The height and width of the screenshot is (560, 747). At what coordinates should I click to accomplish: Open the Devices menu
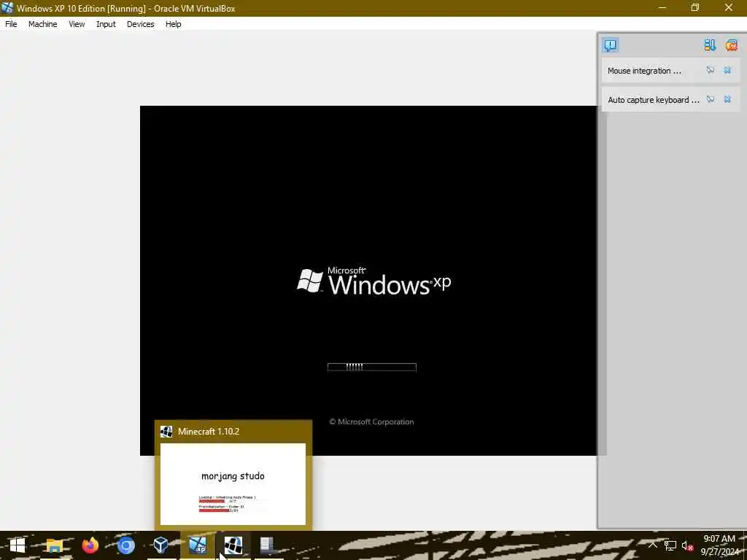[141, 24]
